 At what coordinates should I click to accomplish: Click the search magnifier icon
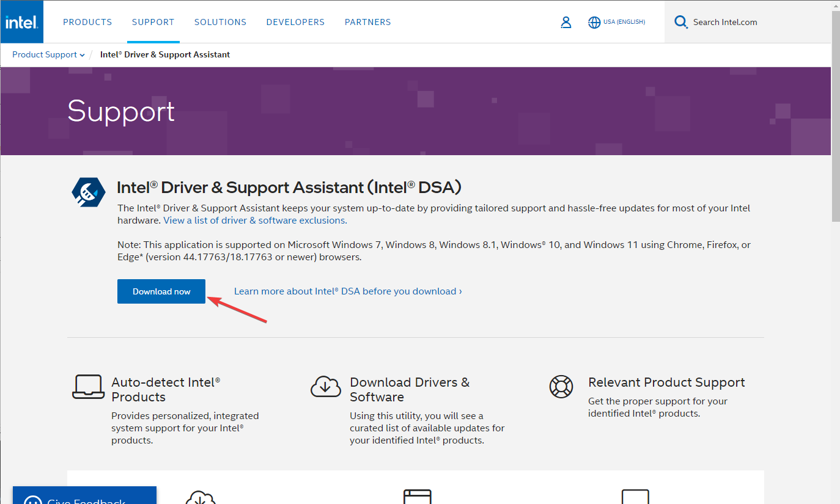[680, 23]
